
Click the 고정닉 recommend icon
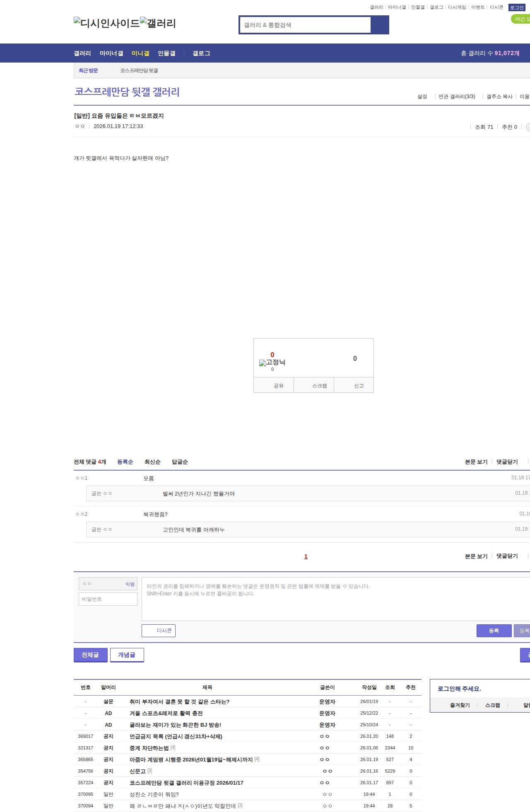coord(272,362)
